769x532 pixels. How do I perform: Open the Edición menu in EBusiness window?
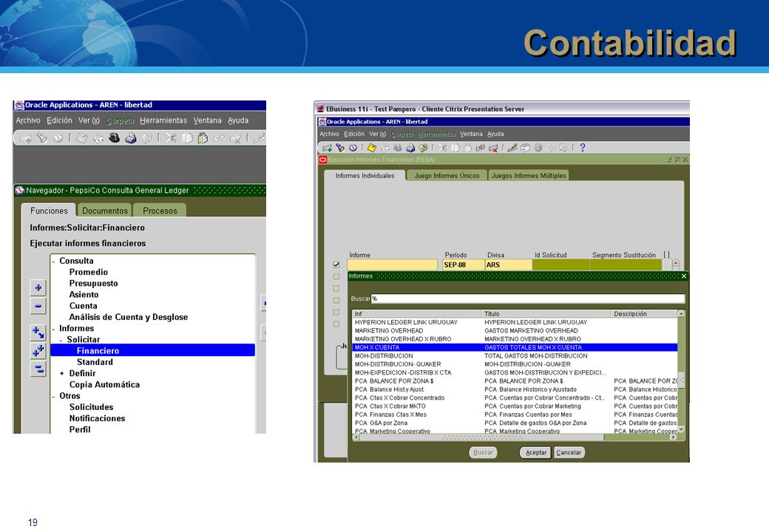coord(354,134)
